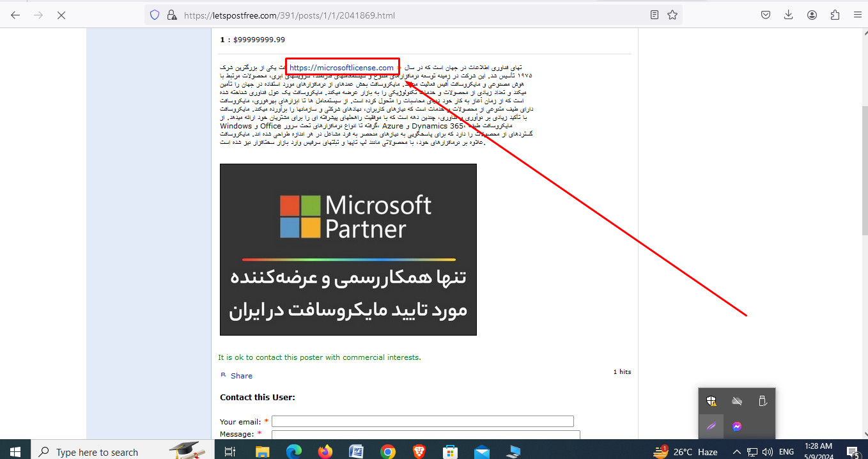View site security padlock info
The width and height of the screenshot is (868, 459).
pos(171,15)
